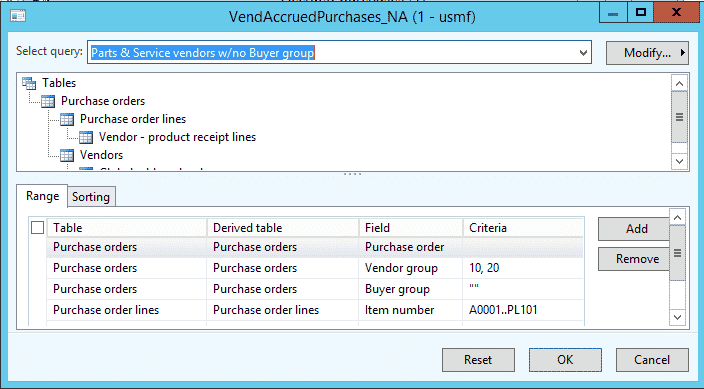Click the range panel scrollbar up arrow
Viewport: 704px width, 389px height.
pos(678,218)
